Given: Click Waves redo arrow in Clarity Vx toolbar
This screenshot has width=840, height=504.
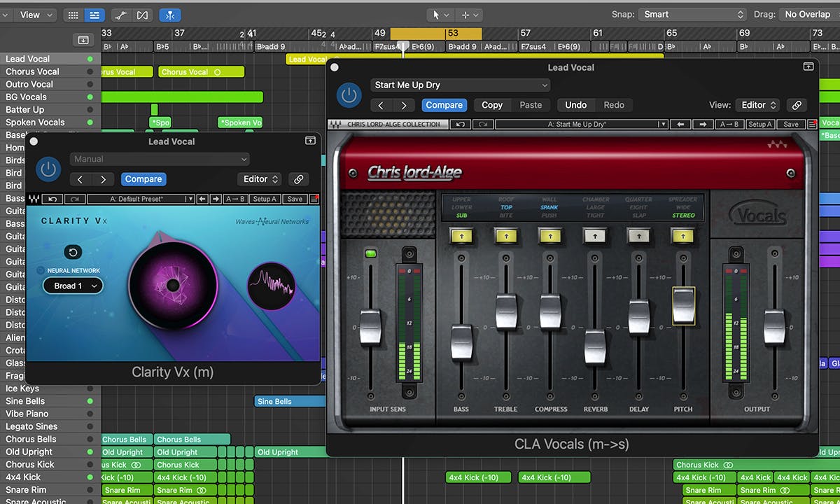Looking at the screenshot, I should pos(74,199).
